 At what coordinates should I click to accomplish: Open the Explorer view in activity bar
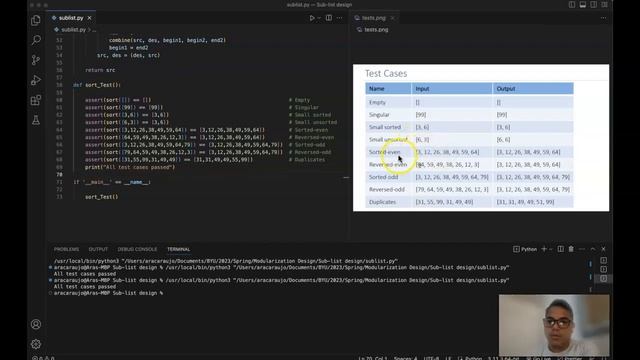(36, 20)
